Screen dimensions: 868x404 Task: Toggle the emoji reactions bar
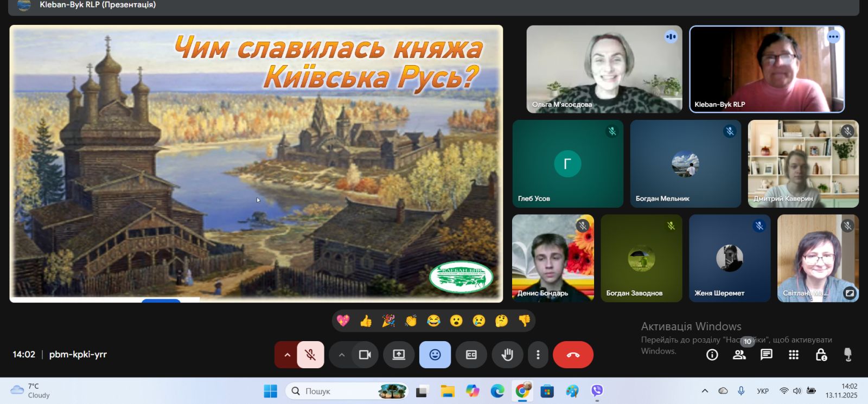[435, 355]
